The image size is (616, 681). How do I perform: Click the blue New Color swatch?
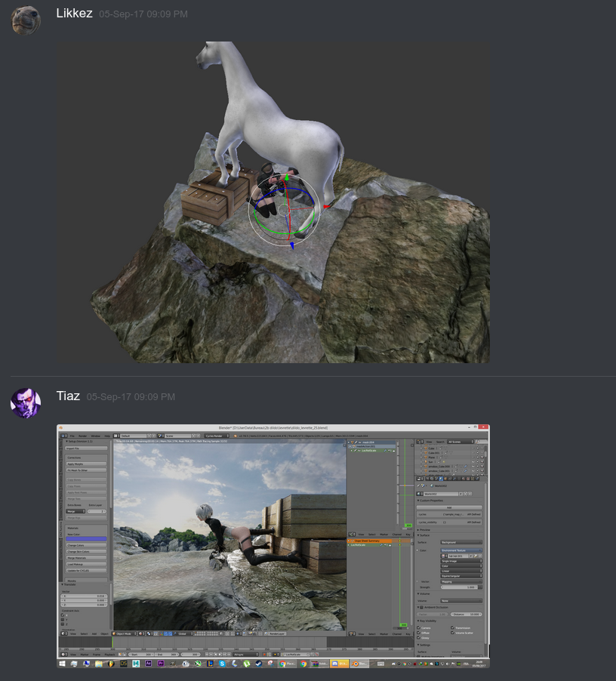pos(86,539)
